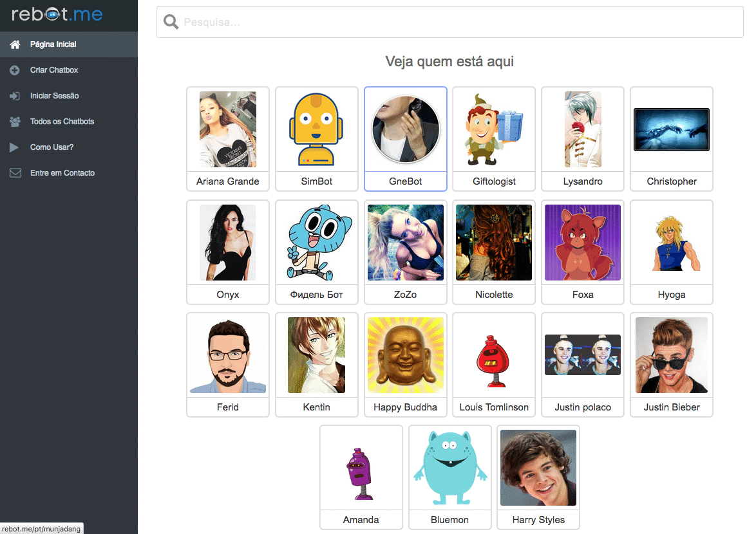The width and height of the screenshot is (756, 534).
Task: Click the sign-in arrow icon beside Iniciar Sessão
Action: [x=15, y=96]
